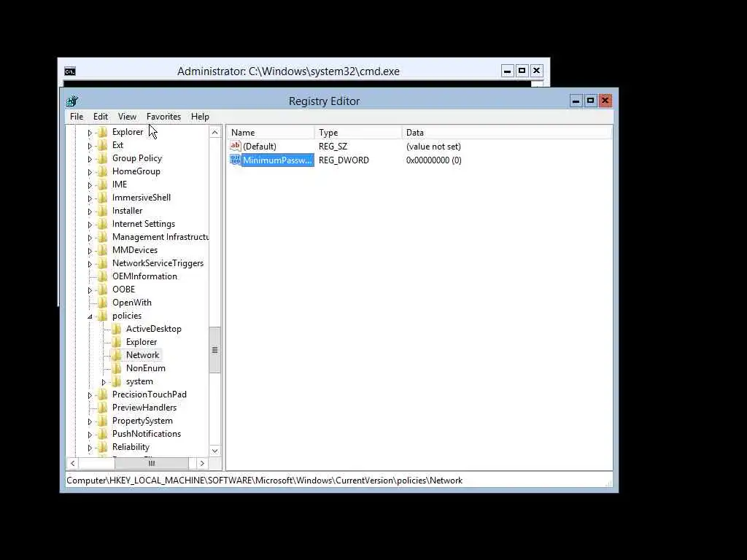This screenshot has width=747, height=560.
Task: Click the PreviewHandlers folder icon
Action: [102, 408]
